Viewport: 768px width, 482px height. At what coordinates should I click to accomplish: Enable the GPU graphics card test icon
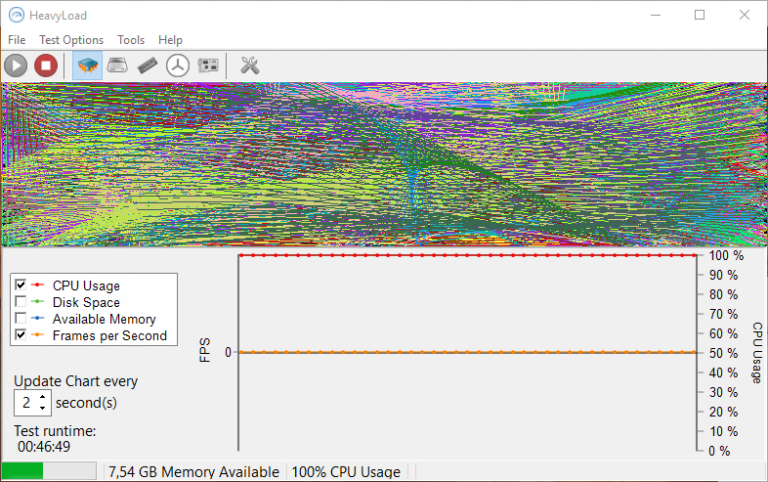(208, 66)
